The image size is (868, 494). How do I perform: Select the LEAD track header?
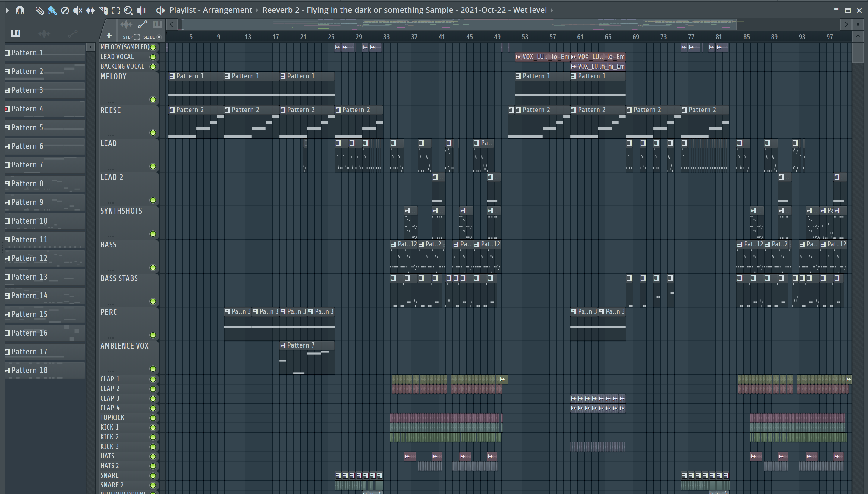point(129,155)
